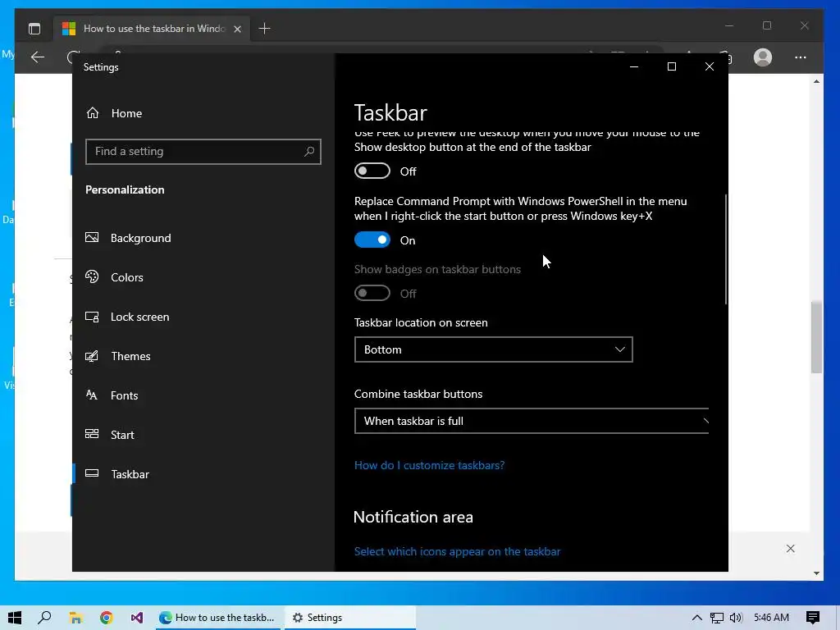This screenshot has height=630, width=840.
Task: Select the How to use the taskbar Edge tab
Action: pyautogui.click(x=151, y=29)
